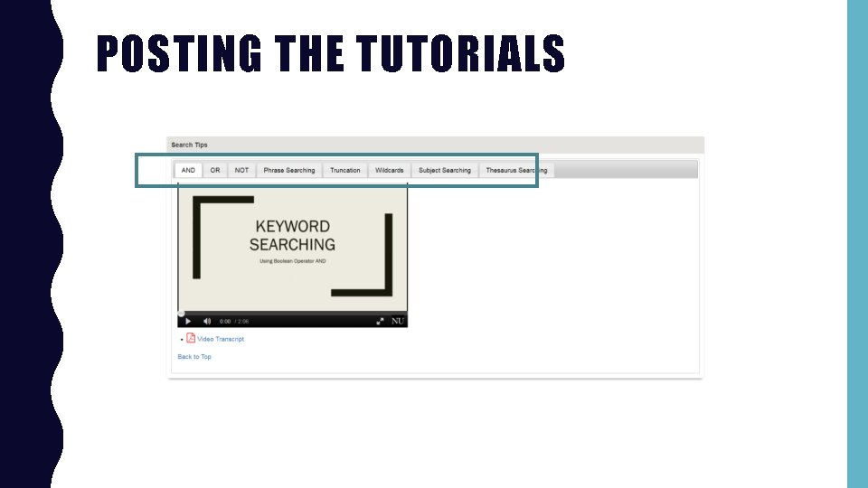Click the NU logo in the player
This screenshot has width=868, height=488.
[x=398, y=321]
